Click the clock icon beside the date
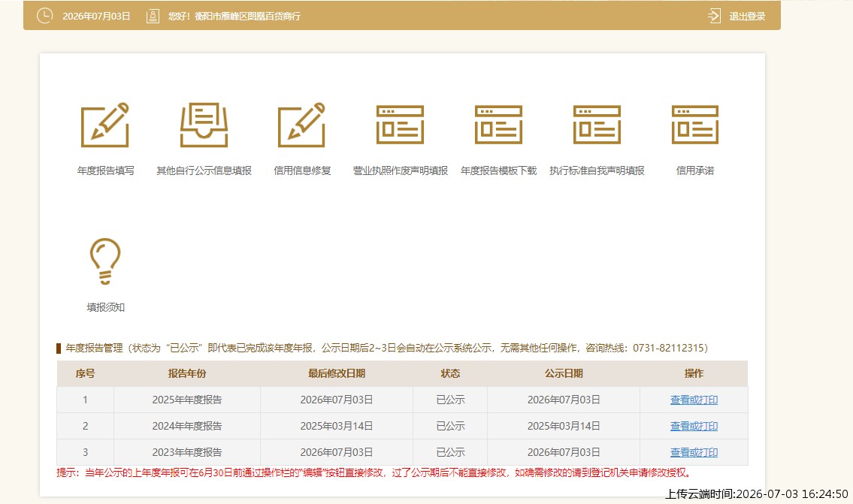This screenshot has height=504, width=853. point(44,16)
